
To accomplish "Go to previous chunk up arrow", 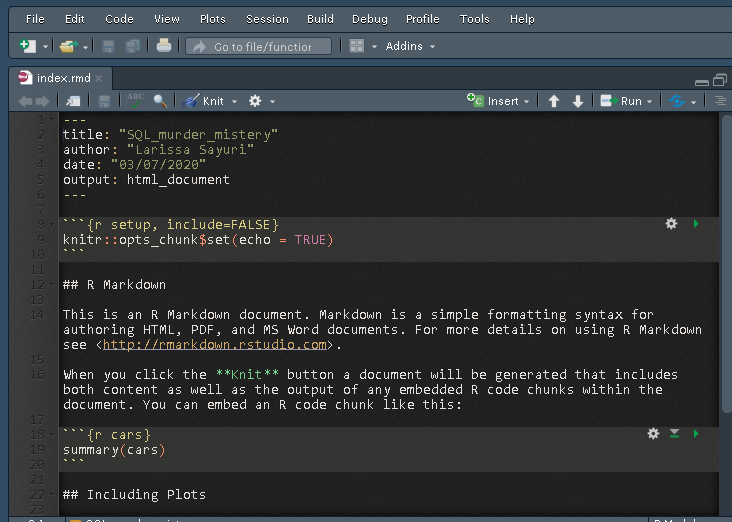I will 554,101.
